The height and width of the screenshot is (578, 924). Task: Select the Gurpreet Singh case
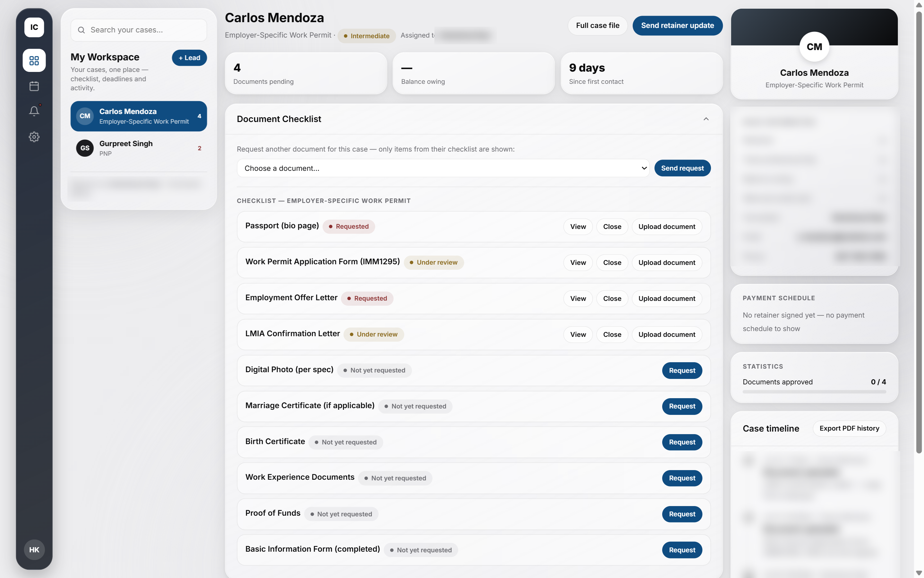click(x=139, y=148)
